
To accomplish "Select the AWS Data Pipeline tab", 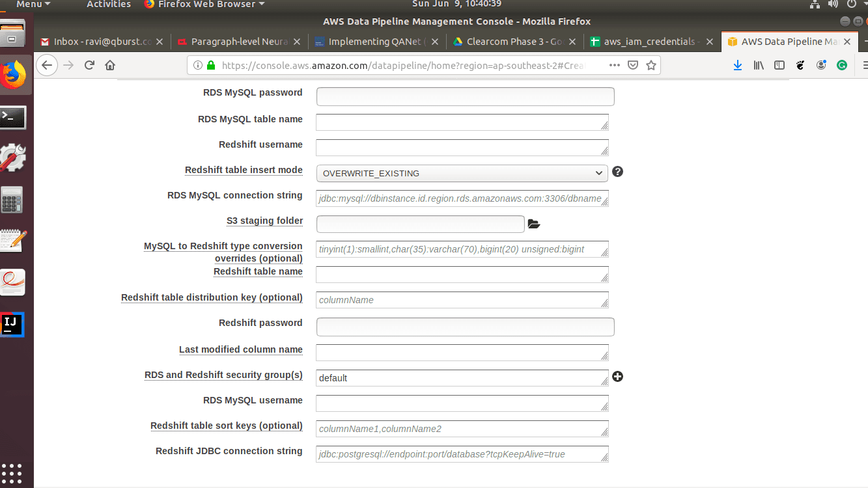I will 789,42.
